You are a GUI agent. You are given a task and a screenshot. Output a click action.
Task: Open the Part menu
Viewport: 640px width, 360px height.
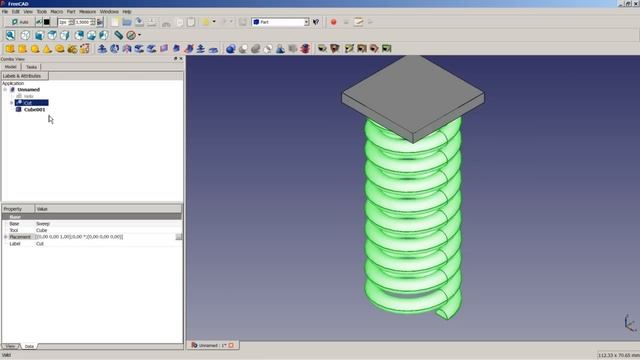[x=71, y=12]
